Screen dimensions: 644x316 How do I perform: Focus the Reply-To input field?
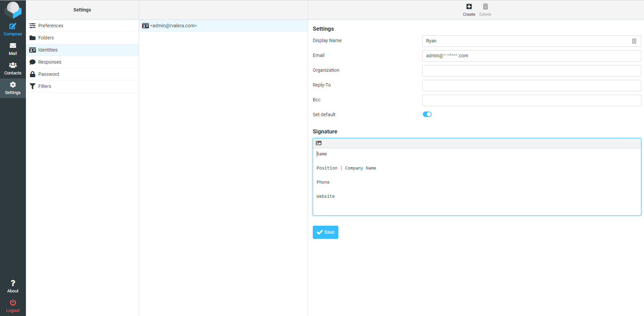coord(531,86)
